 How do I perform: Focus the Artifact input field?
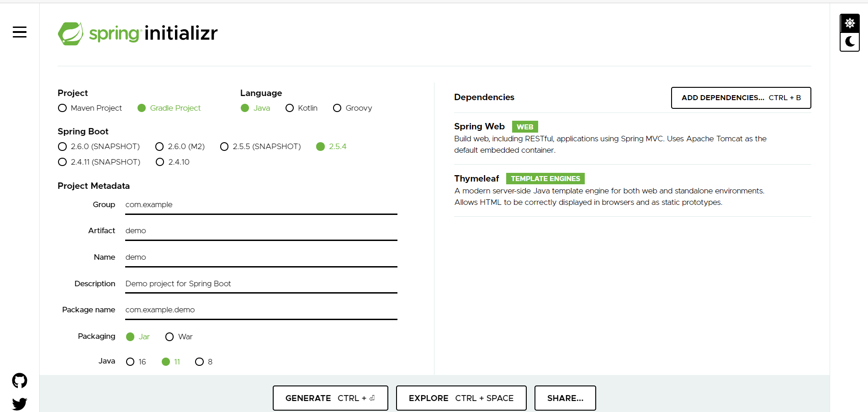point(261,231)
